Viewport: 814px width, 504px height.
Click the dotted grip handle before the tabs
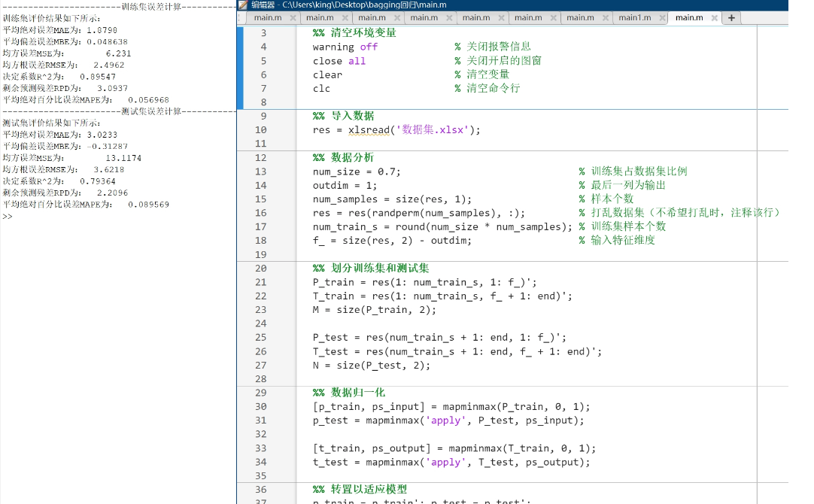tap(238, 17)
